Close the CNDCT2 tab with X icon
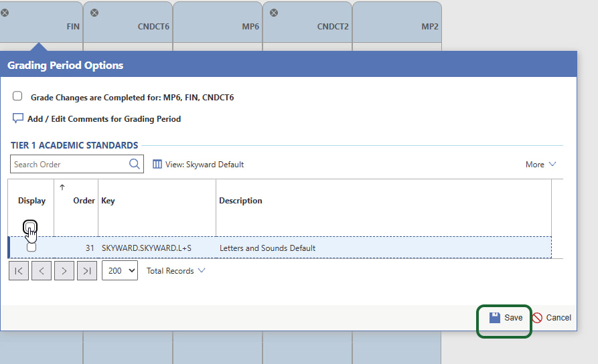This screenshot has width=598, height=364. pyautogui.click(x=274, y=13)
